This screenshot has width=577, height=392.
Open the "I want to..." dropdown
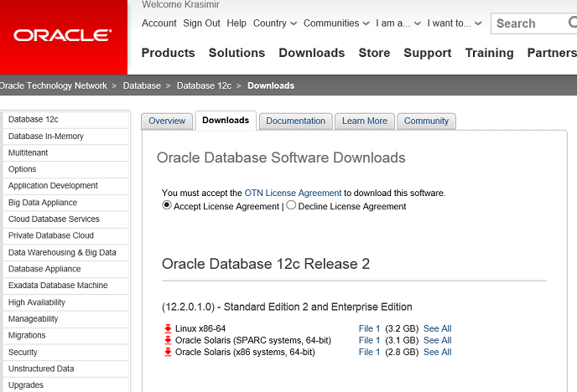454,23
